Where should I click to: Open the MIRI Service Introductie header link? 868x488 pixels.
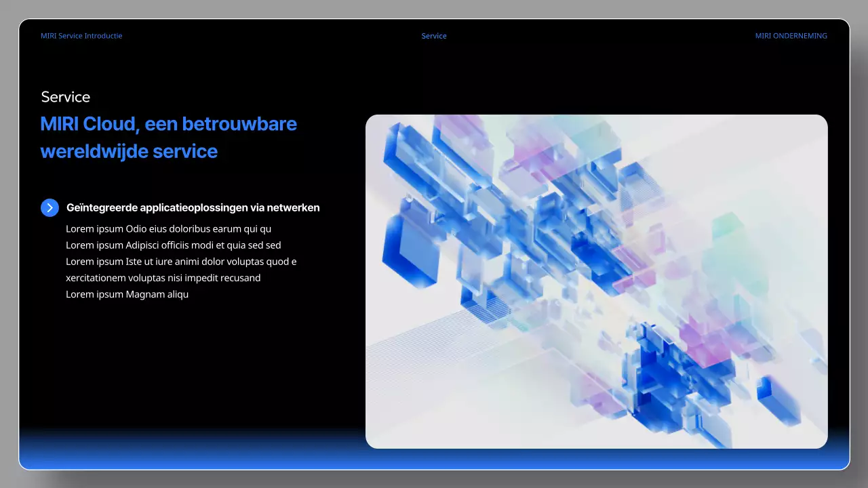pyautogui.click(x=81, y=36)
